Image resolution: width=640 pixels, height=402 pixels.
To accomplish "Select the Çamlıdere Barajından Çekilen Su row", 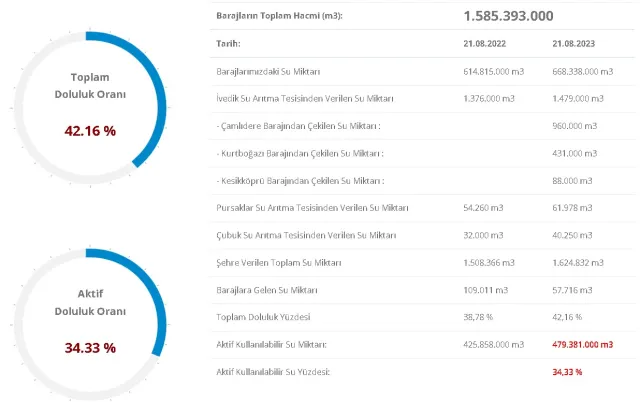I will (x=300, y=126).
